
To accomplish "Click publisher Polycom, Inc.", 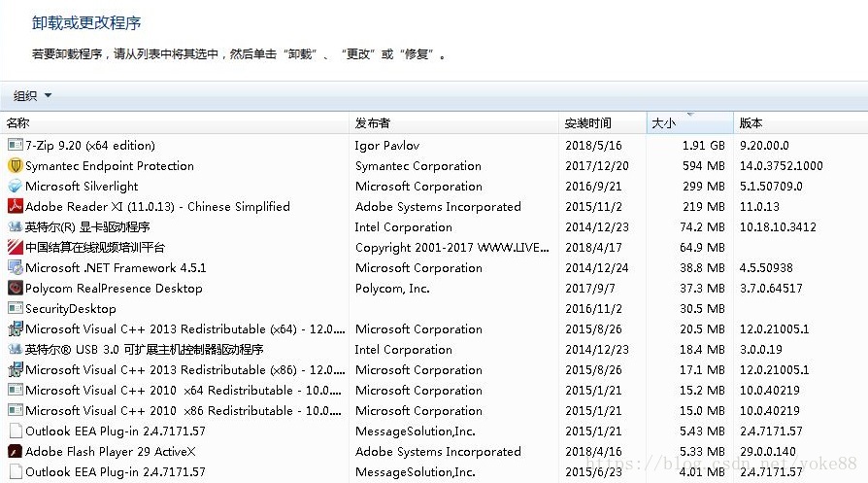I will click(x=392, y=288).
